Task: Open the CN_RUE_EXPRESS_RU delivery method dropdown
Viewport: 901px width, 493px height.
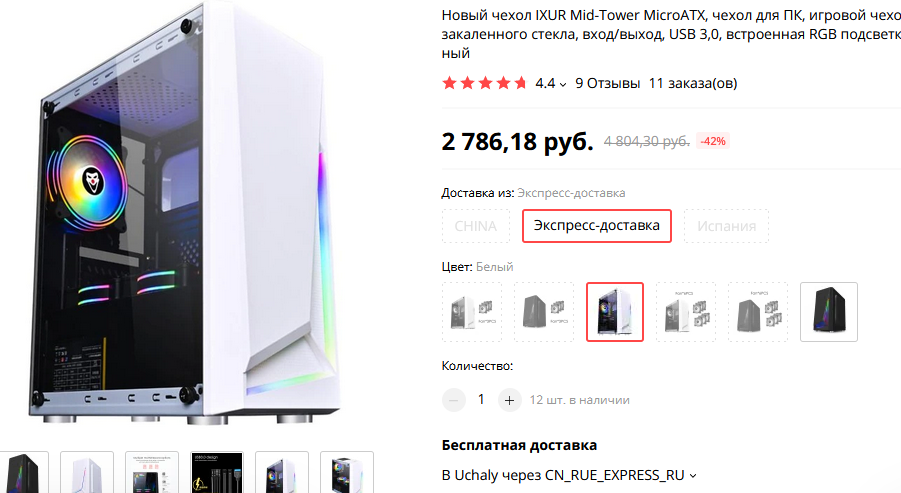Action: point(693,476)
